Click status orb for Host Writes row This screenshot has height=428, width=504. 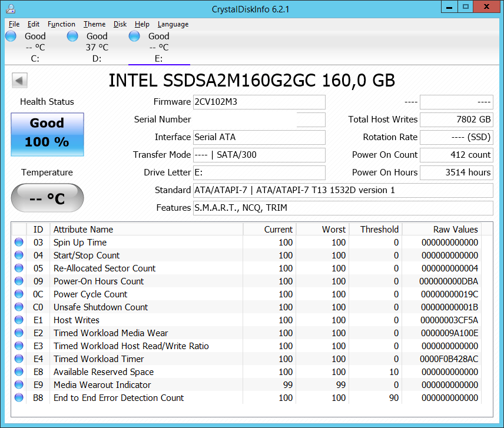coord(19,320)
